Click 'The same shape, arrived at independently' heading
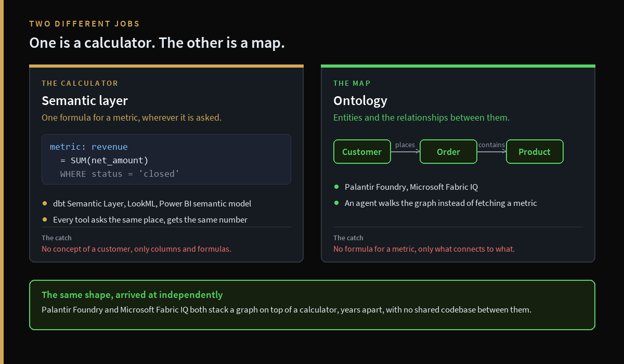The height and width of the screenshot is (364, 624). (x=132, y=295)
